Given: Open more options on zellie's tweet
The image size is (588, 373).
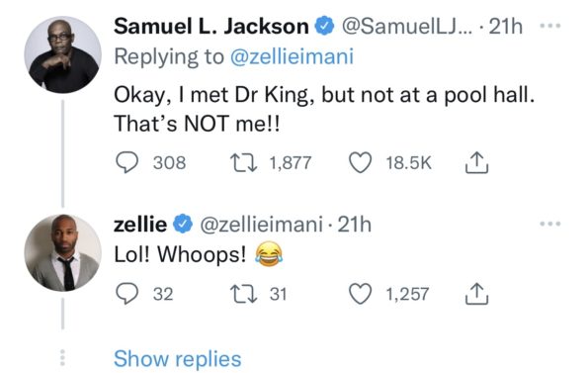Looking at the screenshot, I should click(550, 224).
